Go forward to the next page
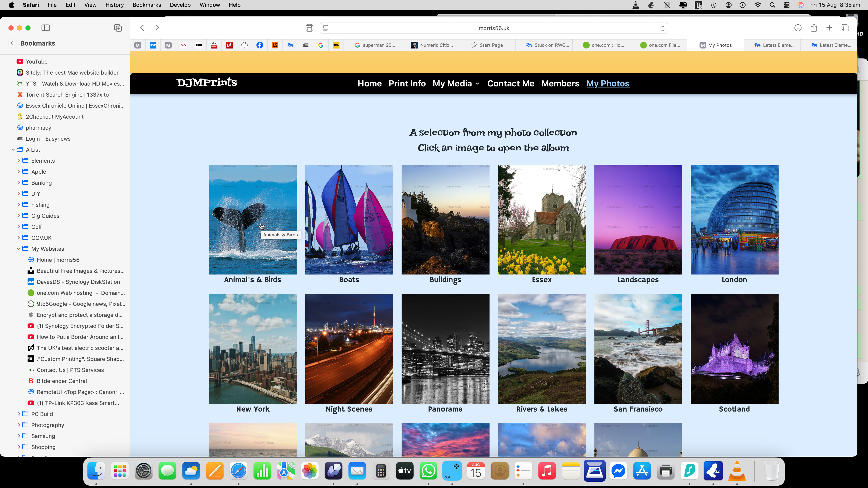This screenshot has height=488, width=868. click(x=157, y=28)
